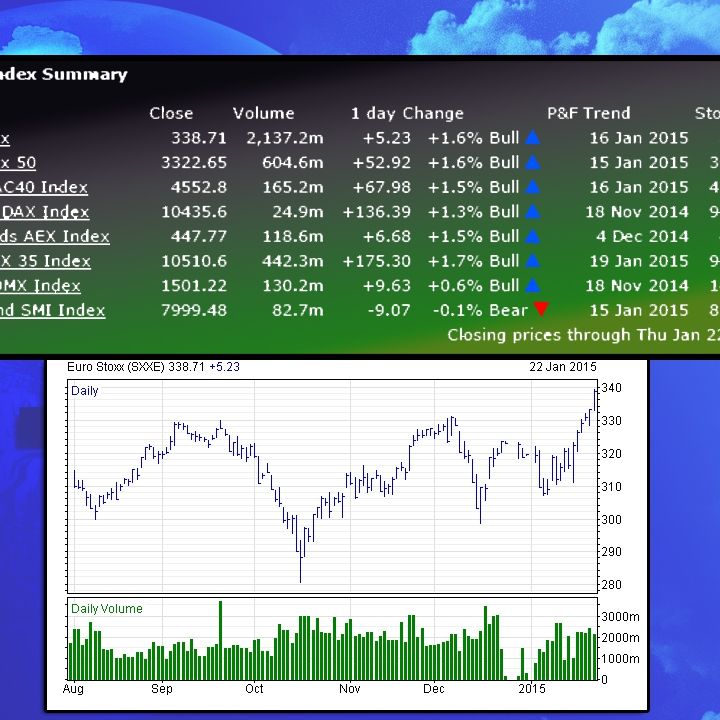This screenshot has height=720, width=720.
Task: Click the change value +175.30
Action: [377, 261]
